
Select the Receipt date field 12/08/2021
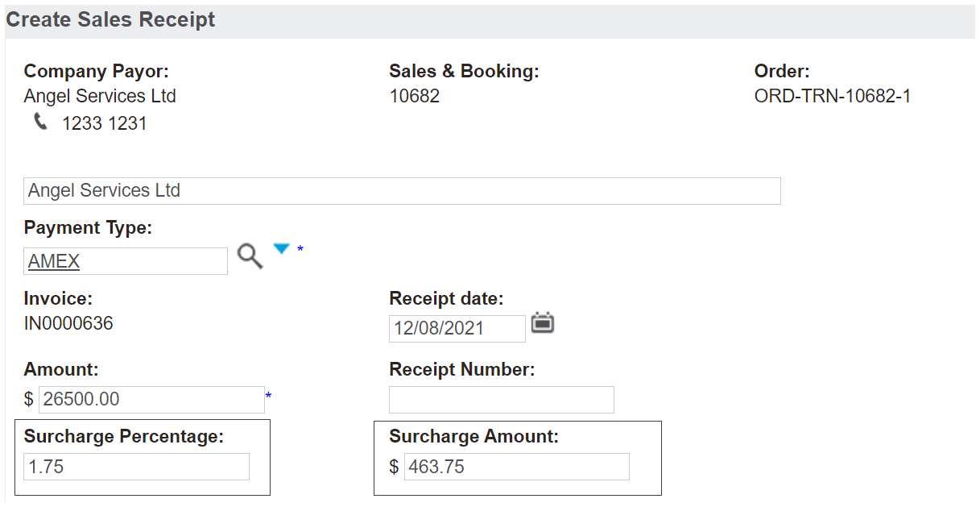pos(457,329)
